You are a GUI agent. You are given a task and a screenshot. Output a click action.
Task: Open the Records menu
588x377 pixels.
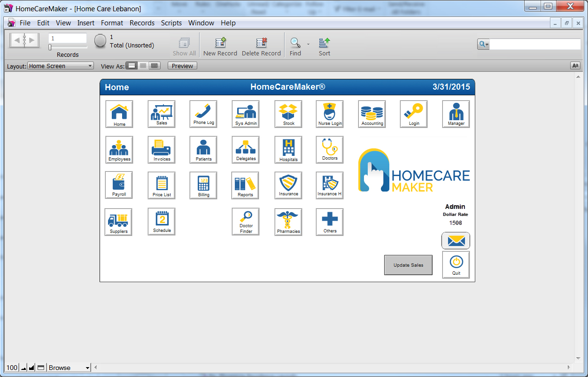[x=142, y=23]
